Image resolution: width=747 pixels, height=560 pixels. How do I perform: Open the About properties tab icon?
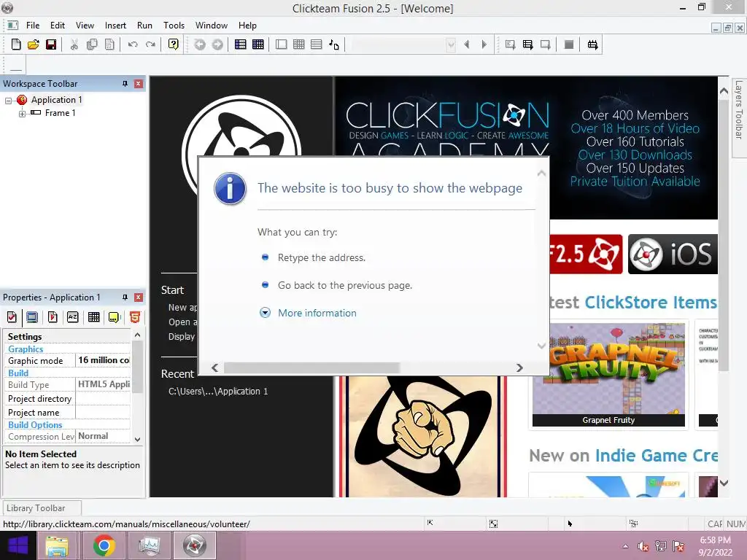click(115, 317)
